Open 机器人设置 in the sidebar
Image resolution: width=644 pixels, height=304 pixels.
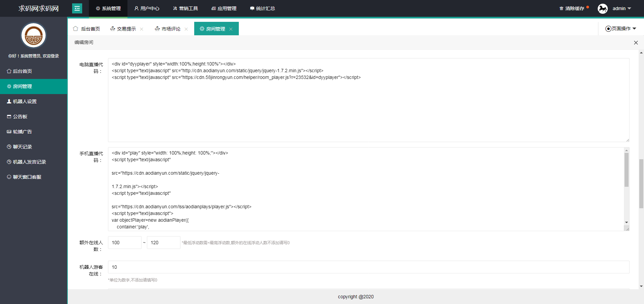(24, 101)
